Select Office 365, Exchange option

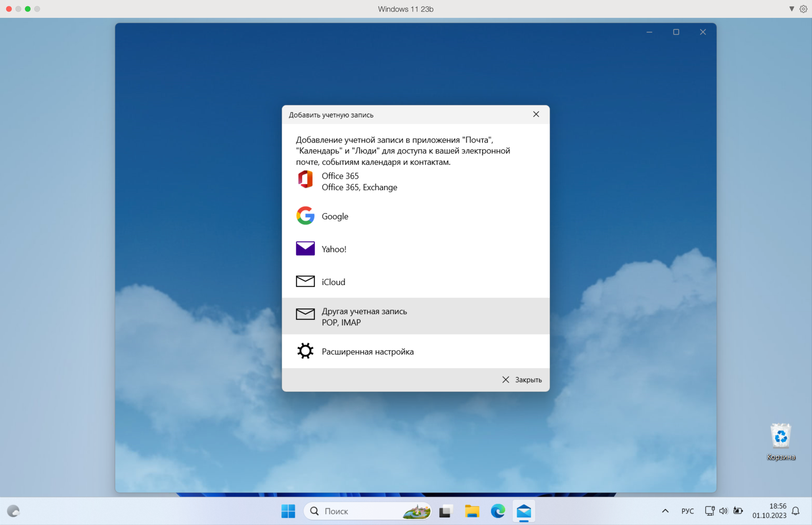416,181
